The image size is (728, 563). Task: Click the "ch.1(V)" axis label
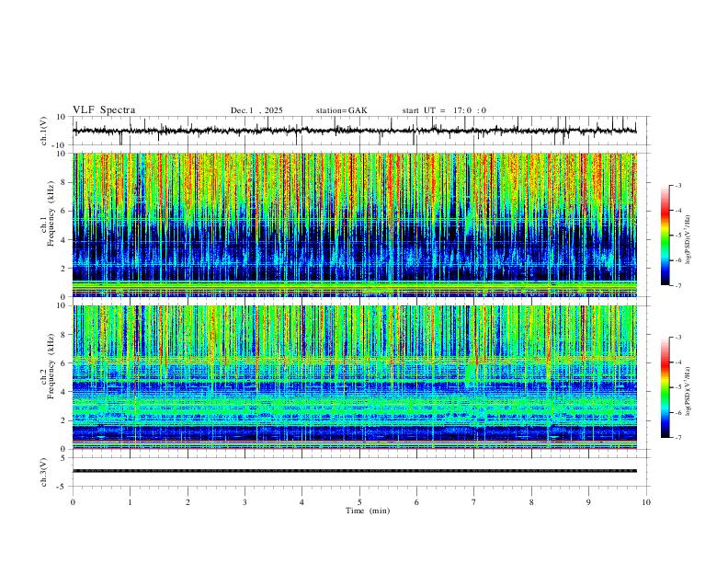pyautogui.click(x=44, y=131)
